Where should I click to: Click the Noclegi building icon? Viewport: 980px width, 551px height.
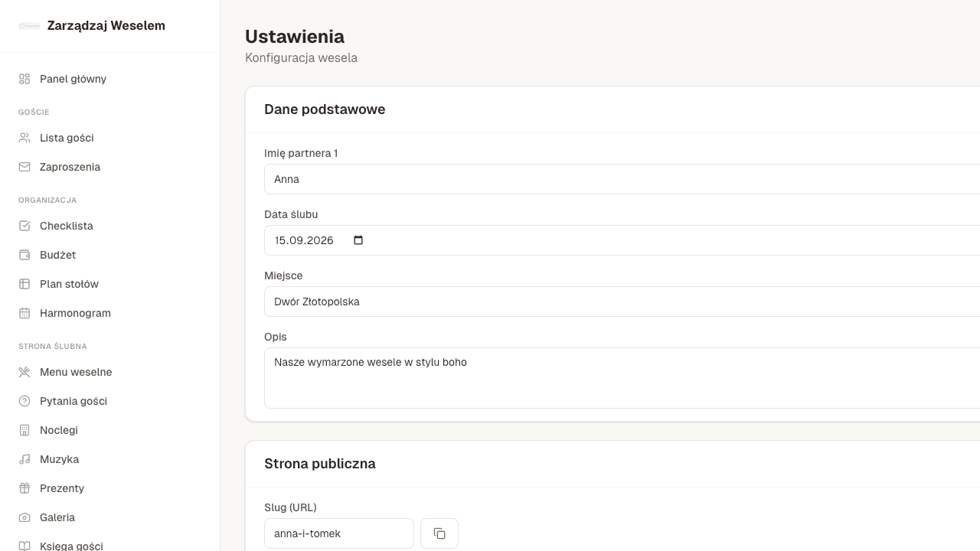click(24, 430)
